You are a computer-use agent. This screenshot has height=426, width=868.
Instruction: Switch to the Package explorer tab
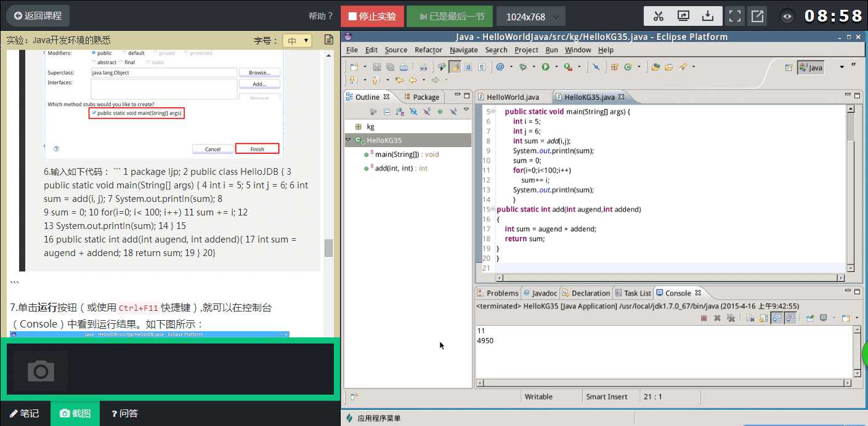(x=421, y=97)
